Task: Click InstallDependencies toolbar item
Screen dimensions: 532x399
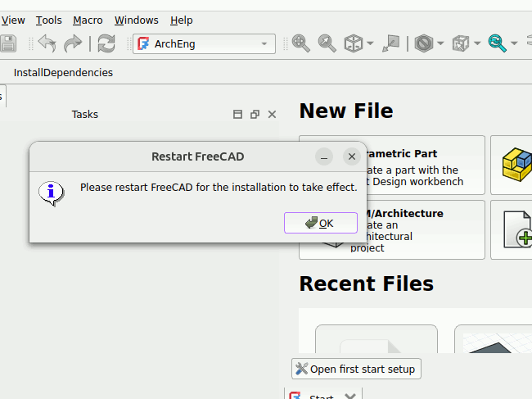Action: pyautogui.click(x=63, y=72)
